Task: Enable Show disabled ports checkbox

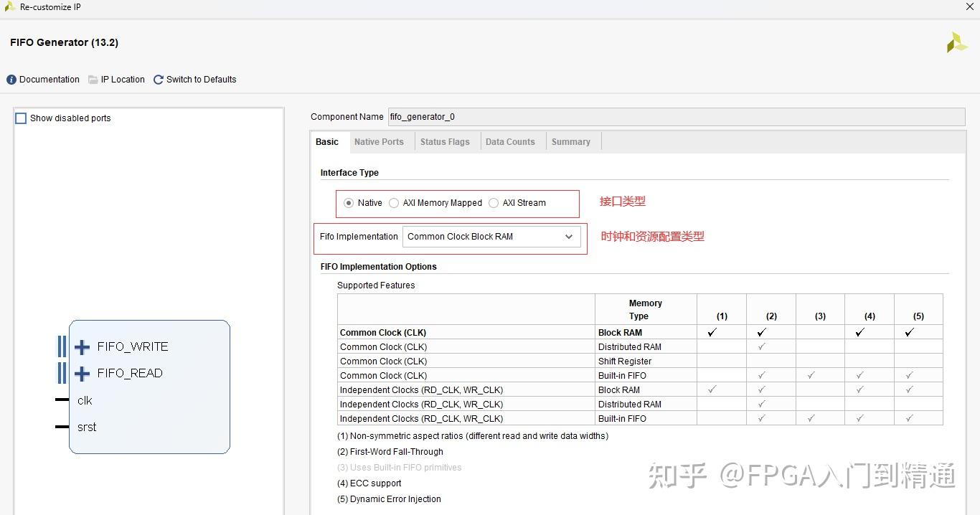Action: [21, 118]
